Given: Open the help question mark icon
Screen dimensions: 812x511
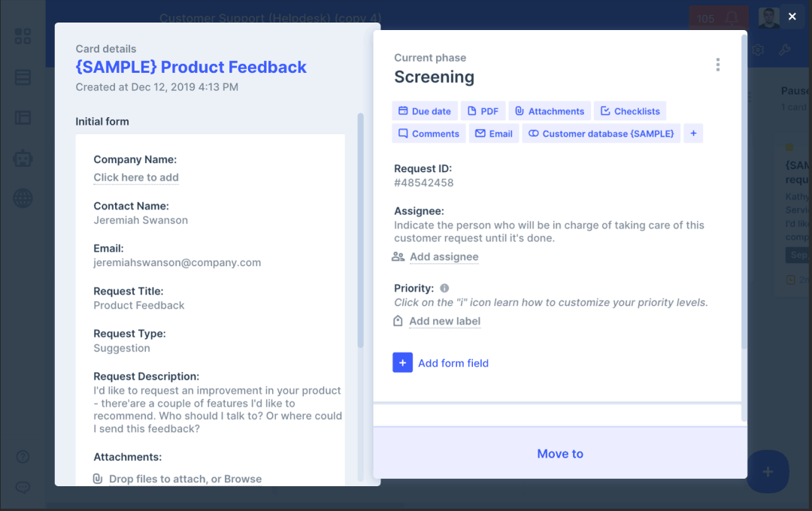Looking at the screenshot, I should (23, 457).
